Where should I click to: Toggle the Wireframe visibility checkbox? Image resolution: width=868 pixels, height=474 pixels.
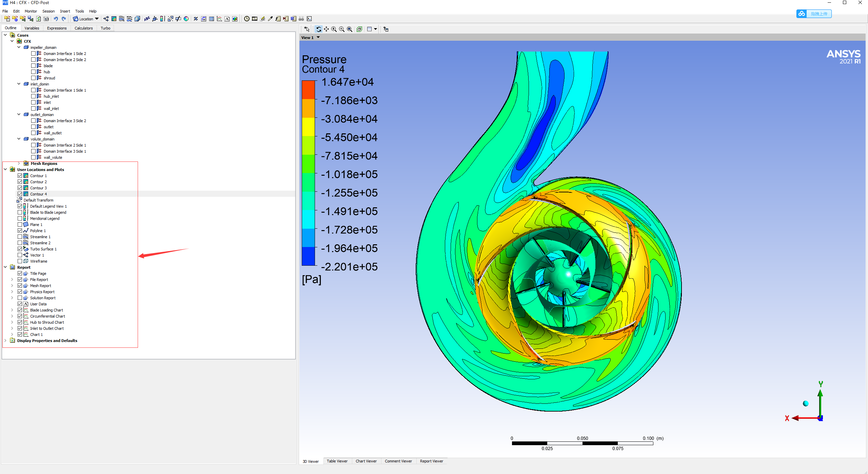[20, 261]
